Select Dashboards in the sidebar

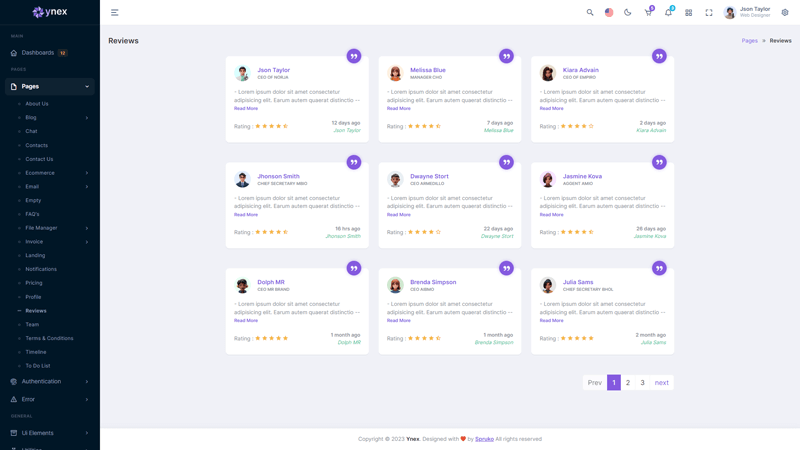click(x=38, y=53)
